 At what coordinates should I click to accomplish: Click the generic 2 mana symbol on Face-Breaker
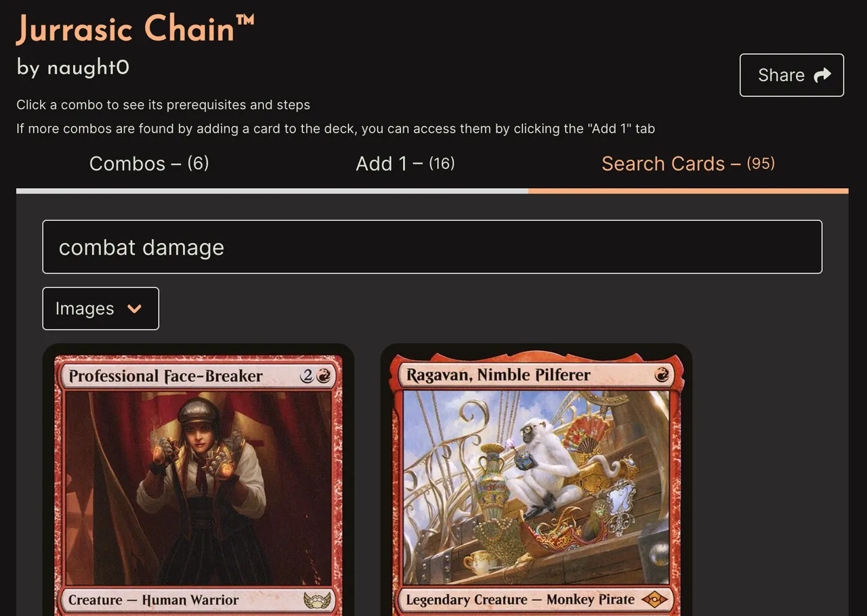[x=308, y=376]
